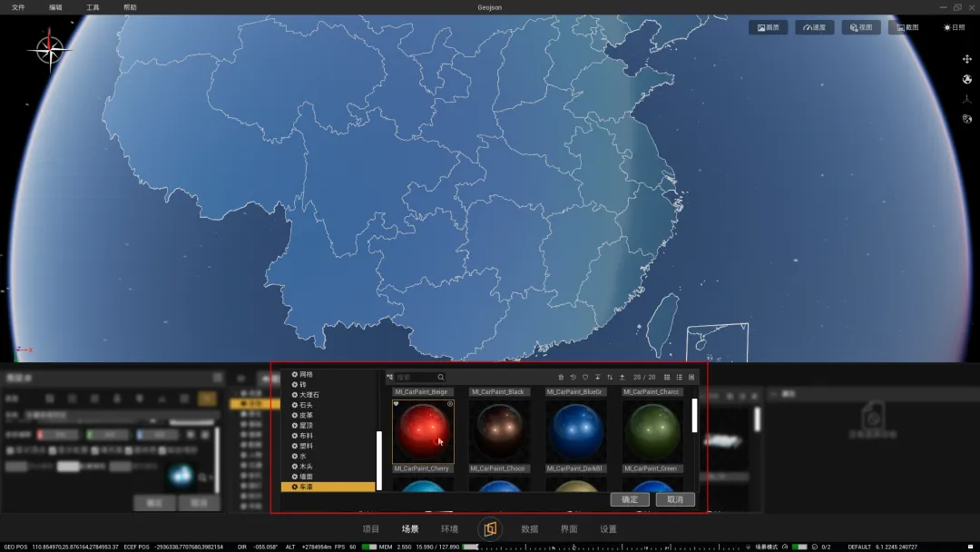The height and width of the screenshot is (552, 980).
Task: Select the 大理石 material category
Action: click(328, 394)
